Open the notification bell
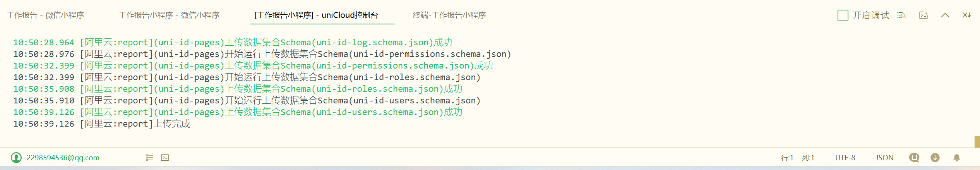The height and width of the screenshot is (170, 980). 957,158
